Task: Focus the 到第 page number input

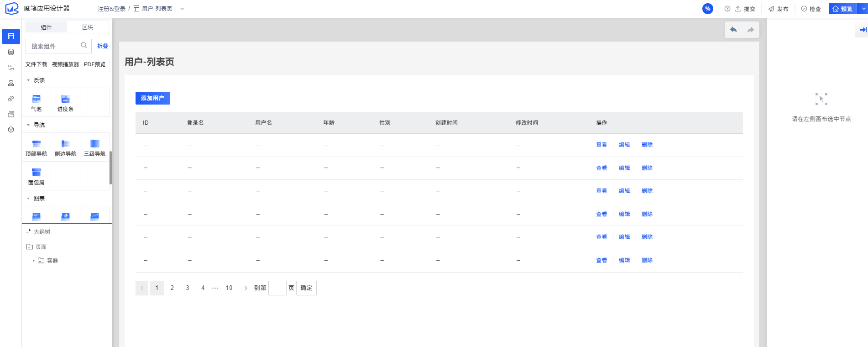Action: 277,288
